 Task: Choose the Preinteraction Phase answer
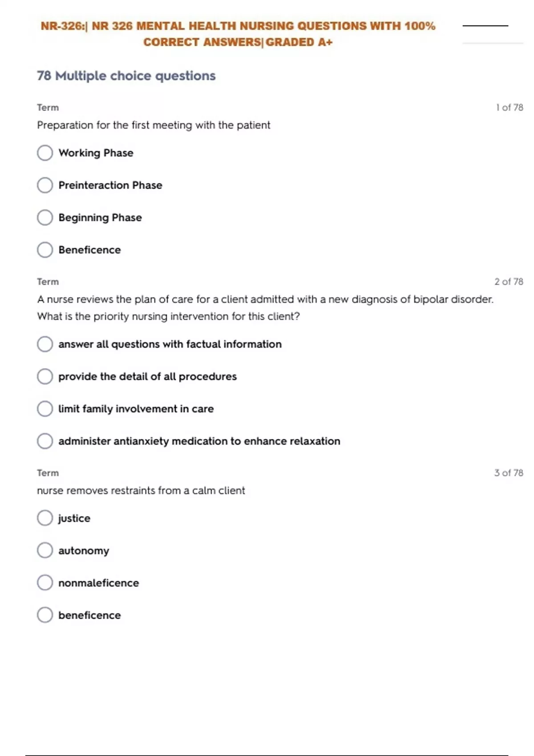pyautogui.click(x=45, y=185)
